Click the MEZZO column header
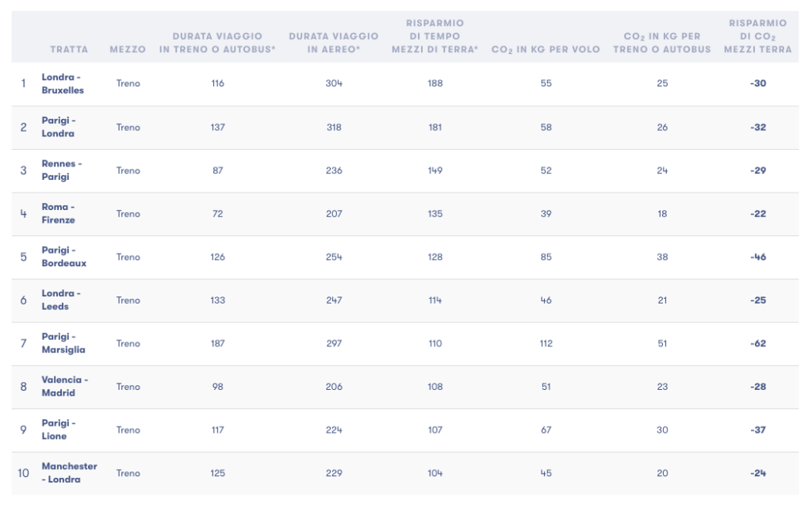Viewport: 812px width, 508px height. (128, 49)
